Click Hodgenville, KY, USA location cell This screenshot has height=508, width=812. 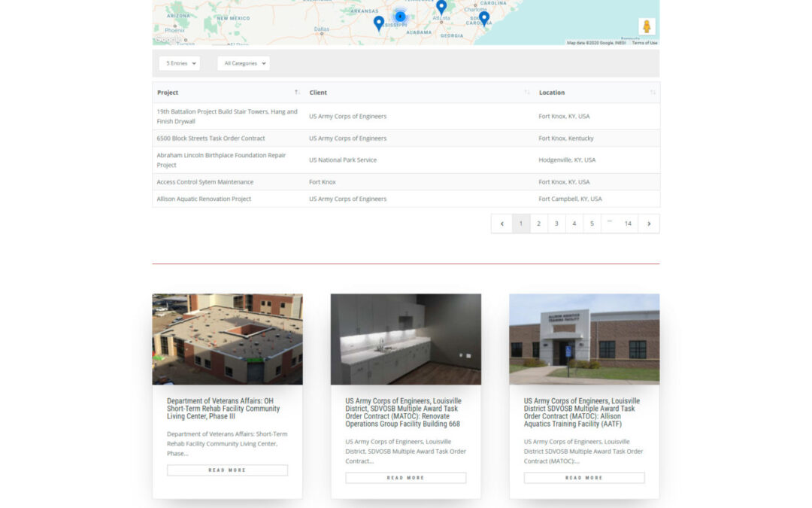[x=567, y=160]
